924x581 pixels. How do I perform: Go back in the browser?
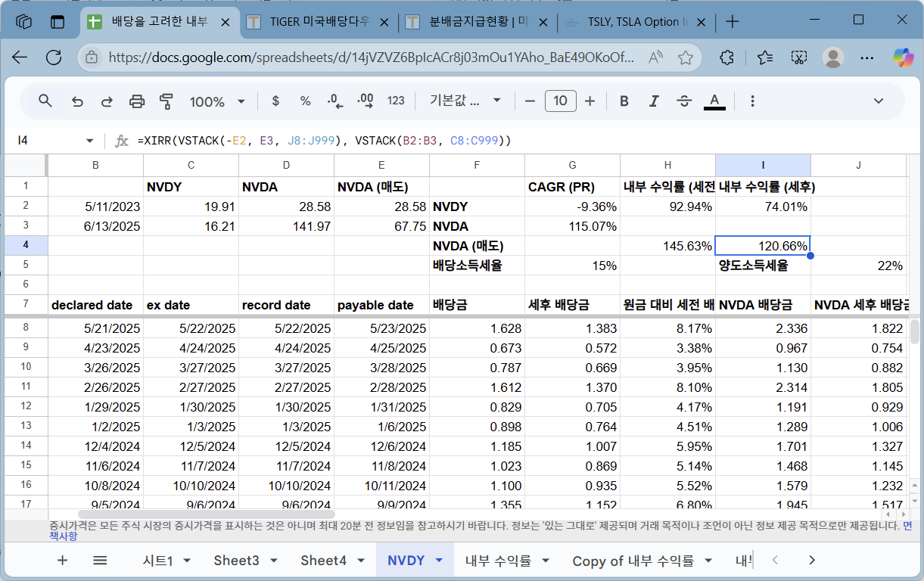tap(20, 57)
